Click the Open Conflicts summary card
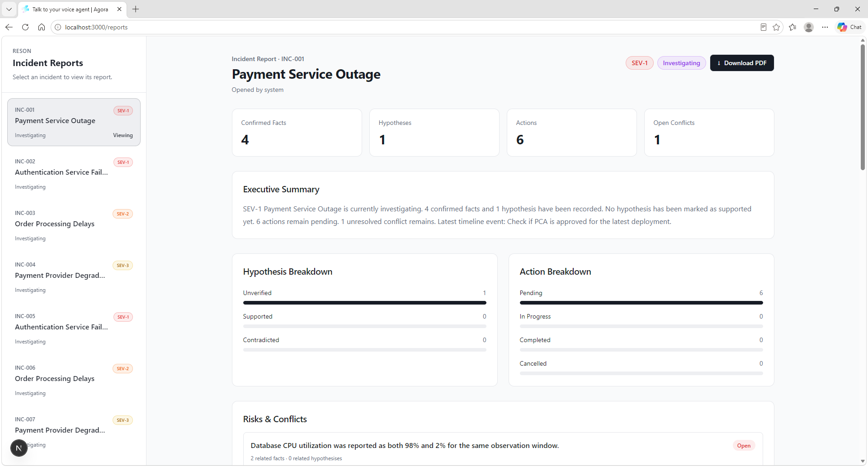The height and width of the screenshot is (467, 868). point(709,133)
